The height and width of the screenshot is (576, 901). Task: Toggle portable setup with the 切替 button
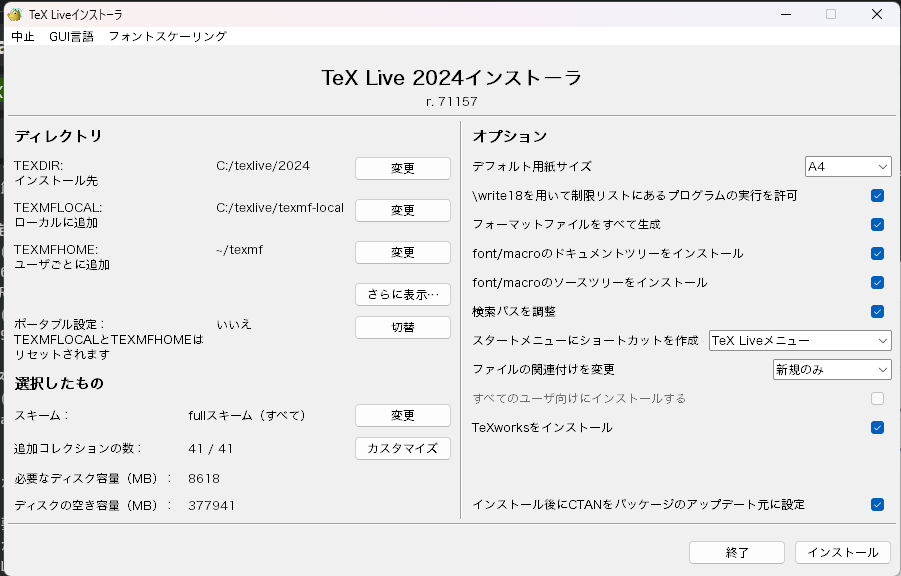point(402,327)
